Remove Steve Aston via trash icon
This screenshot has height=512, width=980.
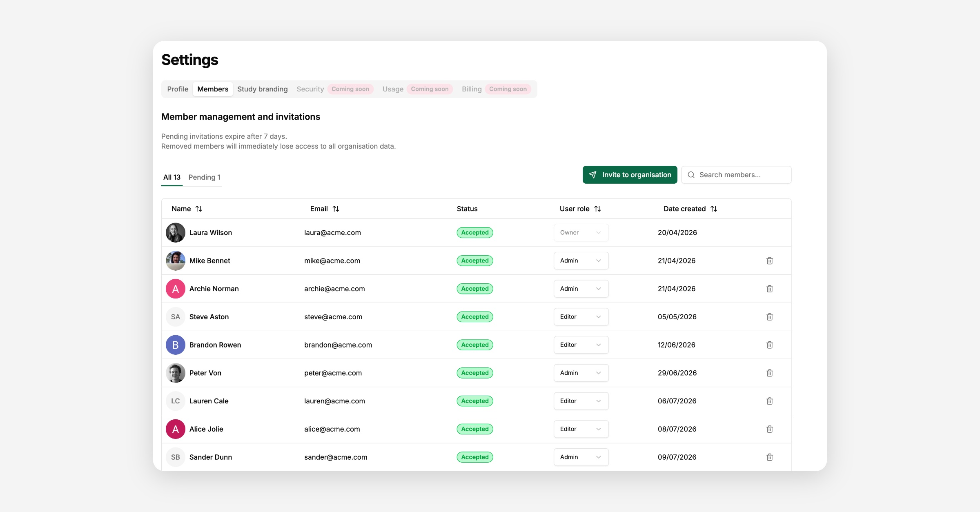coord(769,317)
